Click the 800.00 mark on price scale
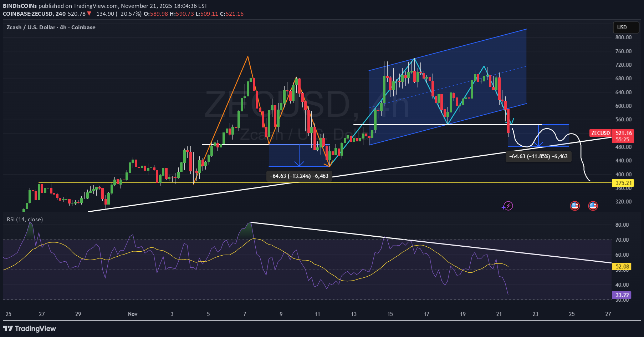 tap(623, 37)
